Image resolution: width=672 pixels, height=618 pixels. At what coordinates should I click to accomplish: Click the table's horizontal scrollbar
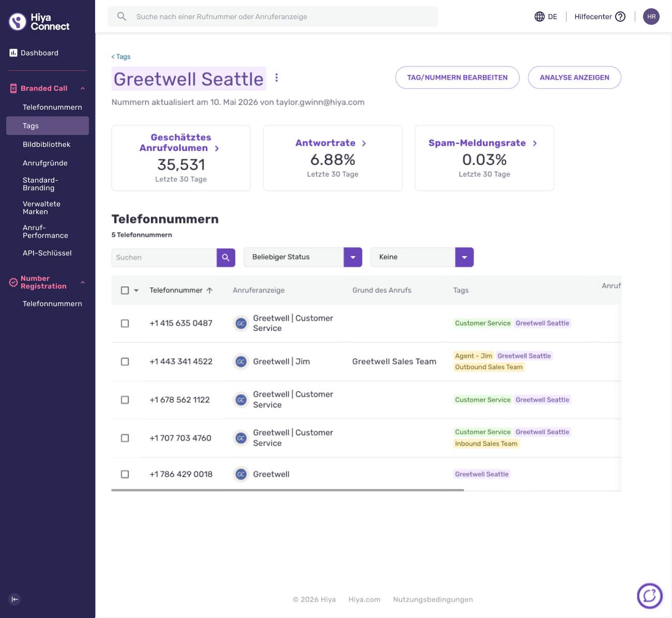(x=287, y=490)
